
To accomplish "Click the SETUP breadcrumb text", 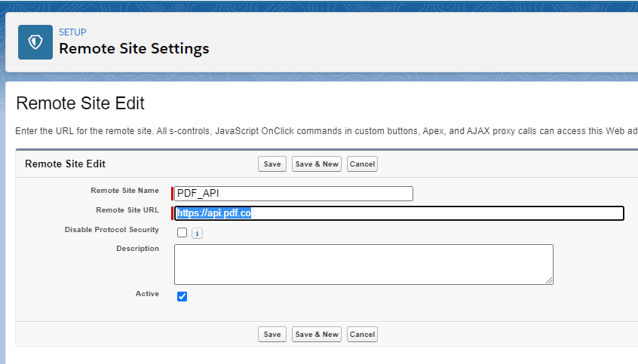I will tap(72, 32).
